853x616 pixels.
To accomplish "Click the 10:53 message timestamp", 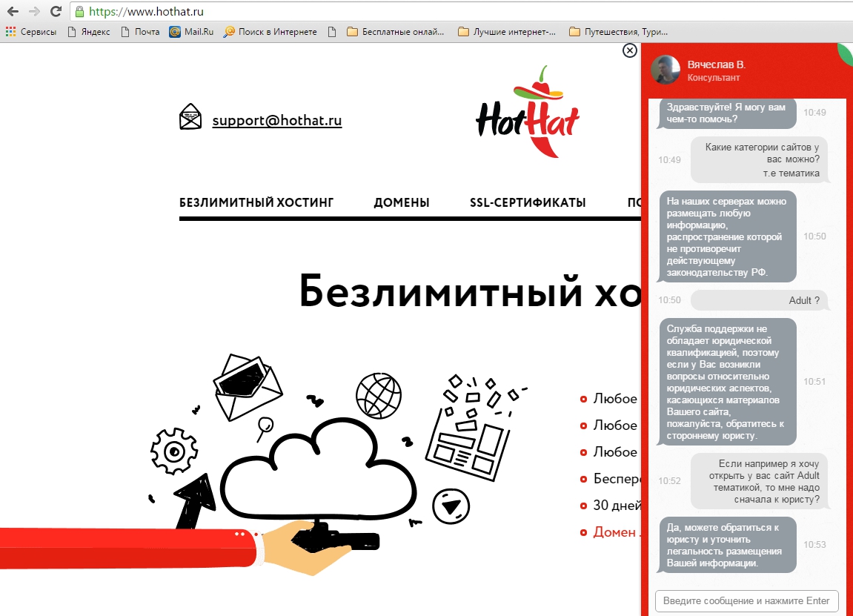I will pos(814,545).
